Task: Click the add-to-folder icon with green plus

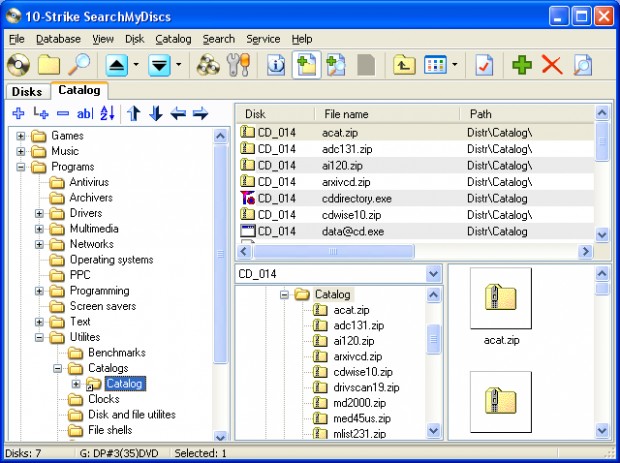Action: point(306,65)
